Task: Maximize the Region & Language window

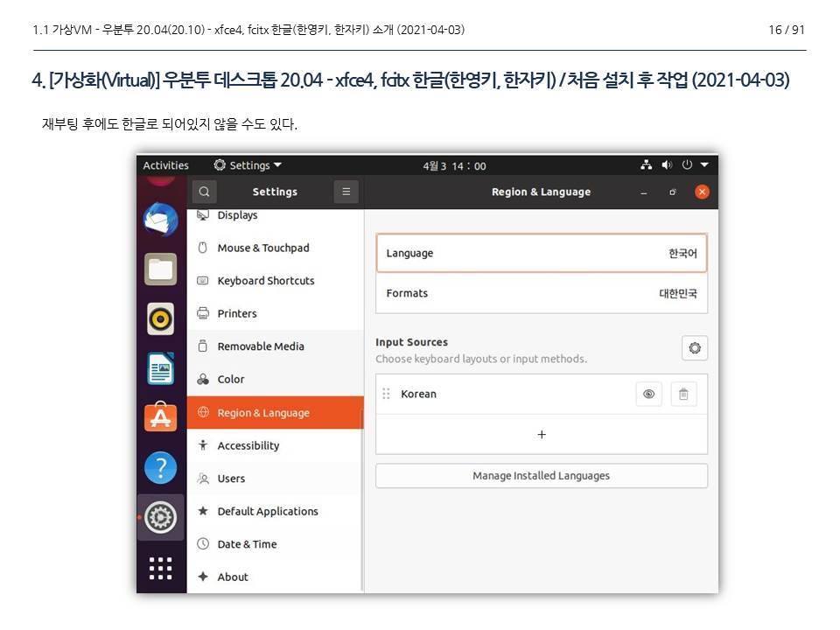Action: point(673,192)
